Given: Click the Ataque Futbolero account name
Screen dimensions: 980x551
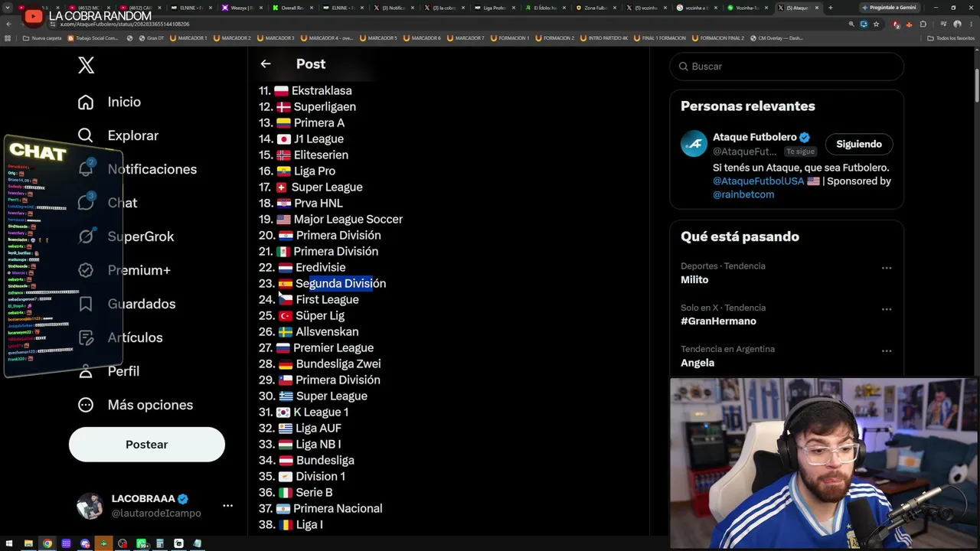Looking at the screenshot, I should [755, 137].
